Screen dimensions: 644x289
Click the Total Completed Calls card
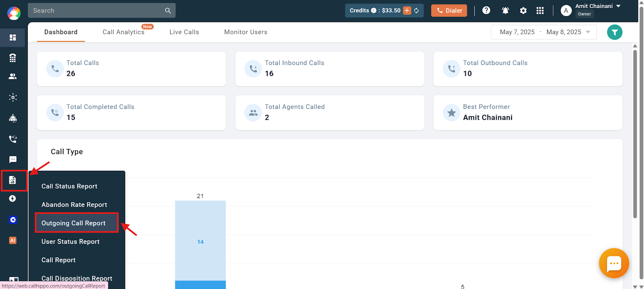131,113
